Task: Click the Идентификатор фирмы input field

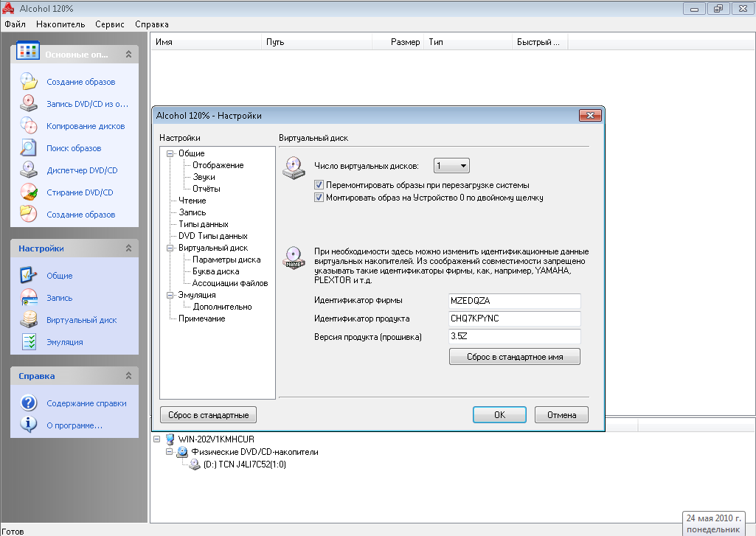Action: pos(514,301)
